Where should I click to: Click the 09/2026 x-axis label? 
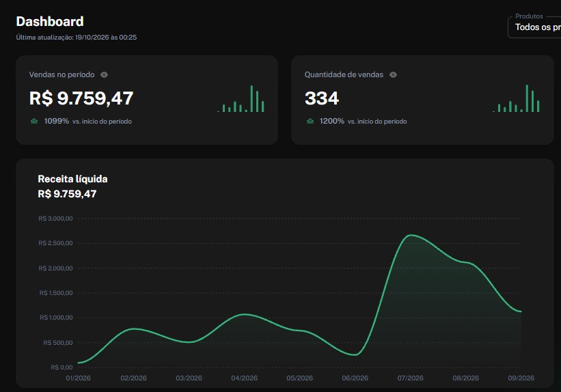(x=521, y=378)
